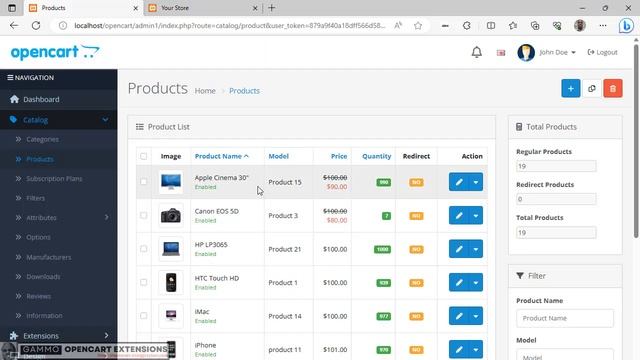Open John Doe user dropdown

pyautogui.click(x=557, y=52)
